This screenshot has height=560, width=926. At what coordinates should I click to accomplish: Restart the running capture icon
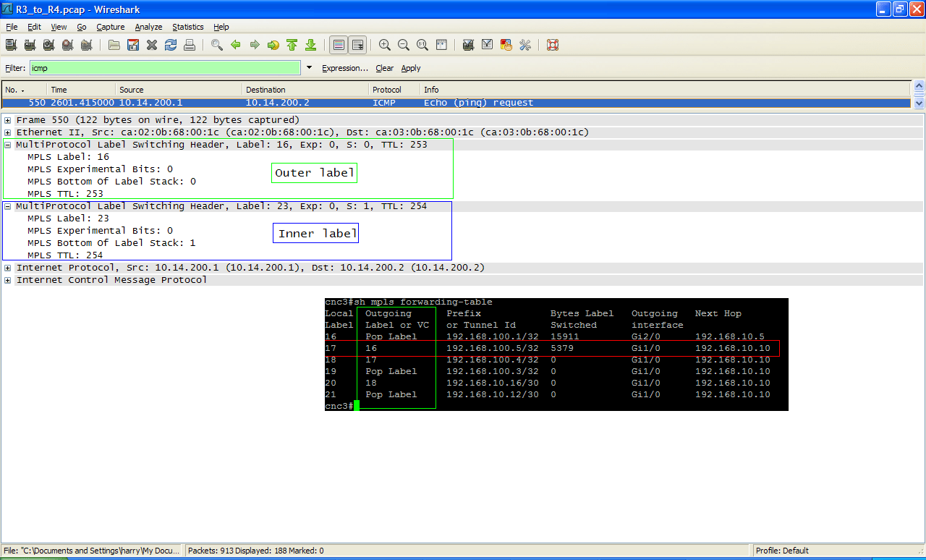click(87, 45)
